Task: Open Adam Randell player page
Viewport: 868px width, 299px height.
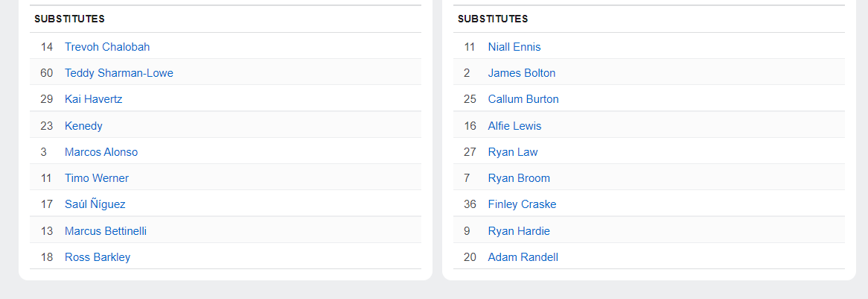Action: click(x=523, y=257)
